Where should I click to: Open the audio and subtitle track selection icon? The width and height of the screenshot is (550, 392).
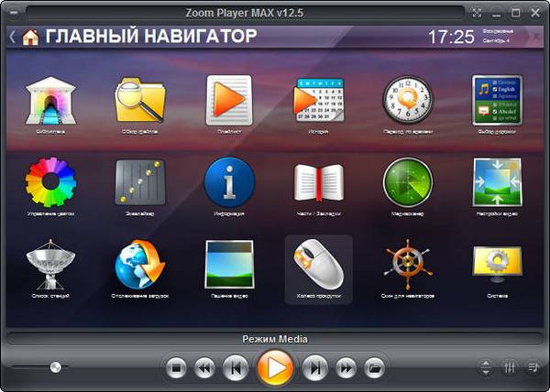pyautogui.click(x=497, y=100)
